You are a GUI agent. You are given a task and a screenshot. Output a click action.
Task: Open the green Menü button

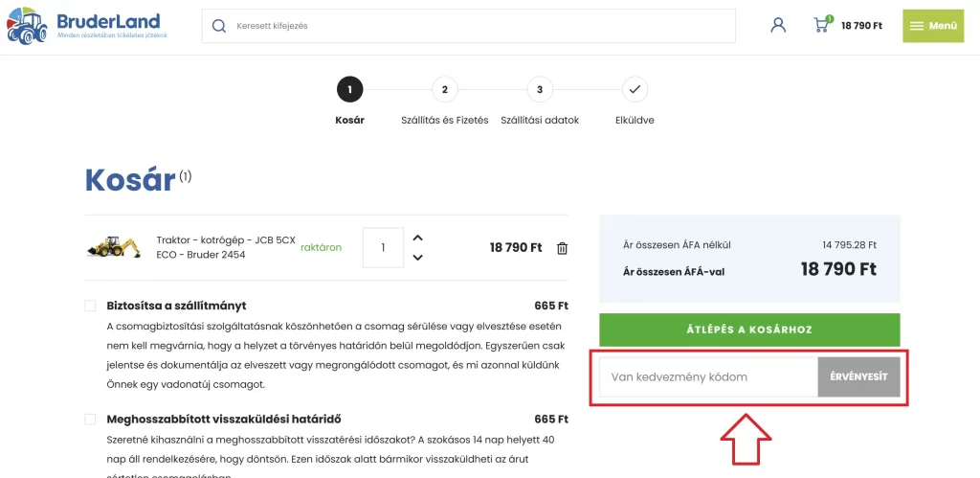pos(933,26)
